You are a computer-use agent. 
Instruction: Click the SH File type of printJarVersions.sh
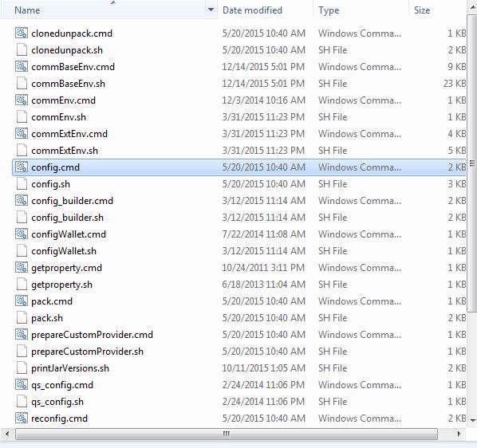click(333, 367)
